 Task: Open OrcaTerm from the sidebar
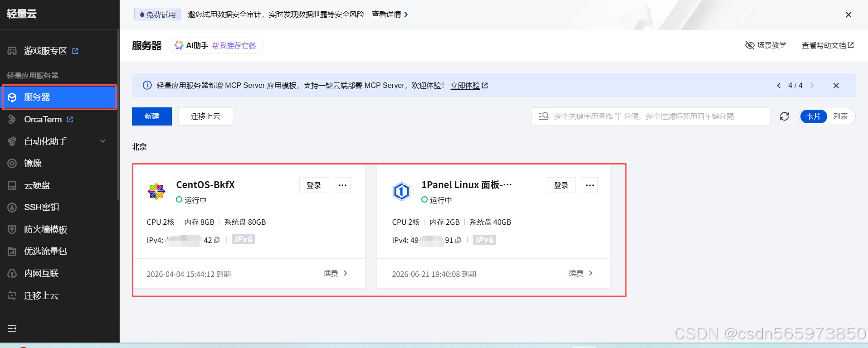point(43,119)
